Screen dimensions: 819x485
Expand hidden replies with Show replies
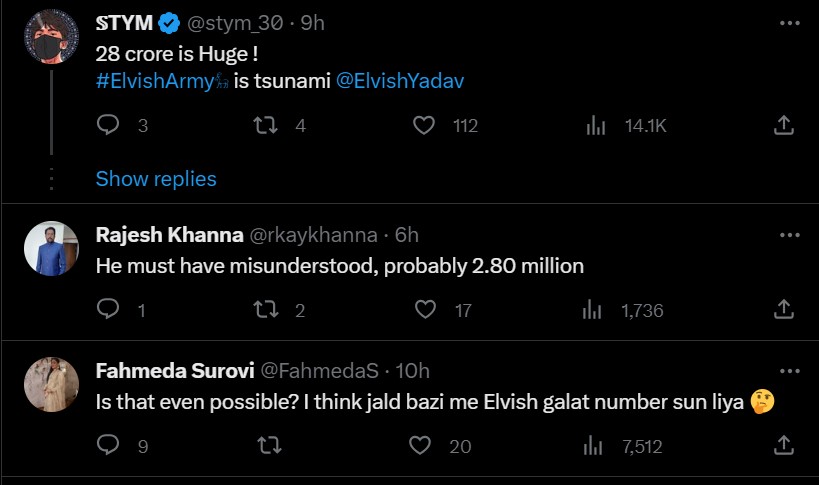156,179
